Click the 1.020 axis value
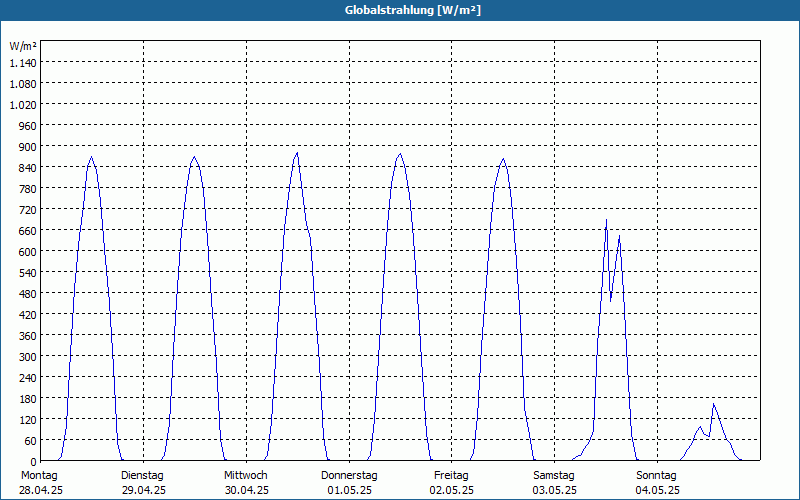This screenshot has height=500, width=800. (23, 105)
